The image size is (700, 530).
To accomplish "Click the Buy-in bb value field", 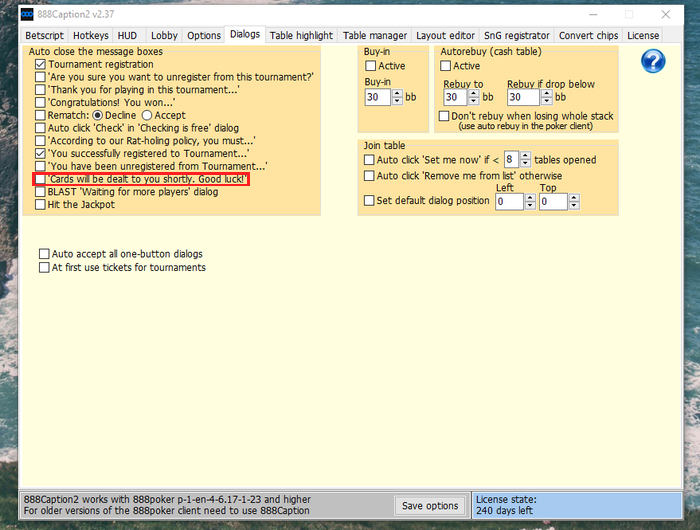I will click(378, 97).
